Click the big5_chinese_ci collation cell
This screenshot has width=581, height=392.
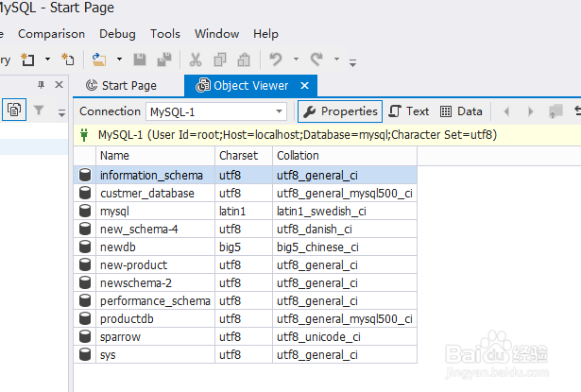pyautogui.click(x=345, y=247)
